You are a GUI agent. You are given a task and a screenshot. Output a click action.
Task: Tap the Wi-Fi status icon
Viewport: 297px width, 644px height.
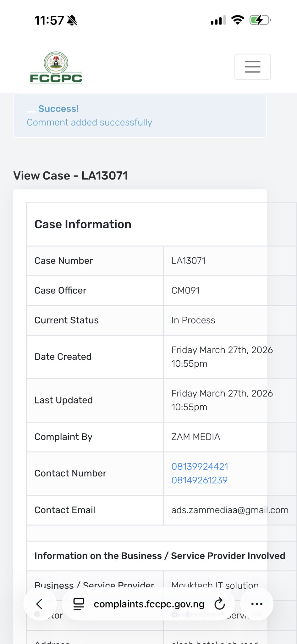pos(238,20)
